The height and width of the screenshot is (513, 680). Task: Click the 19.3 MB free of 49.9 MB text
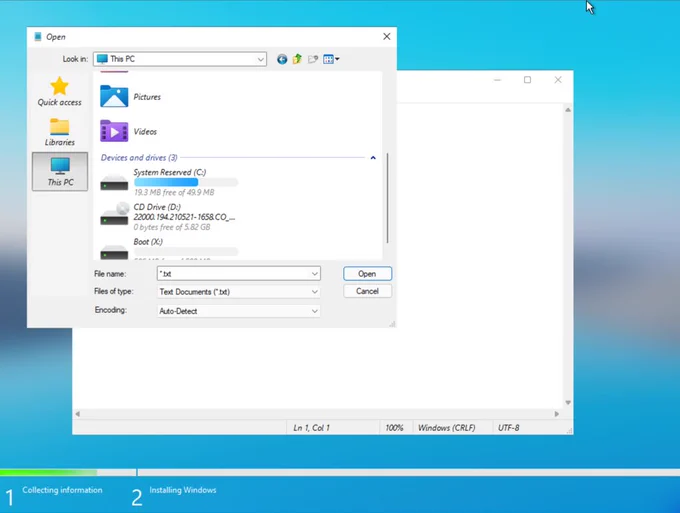(x=174, y=192)
